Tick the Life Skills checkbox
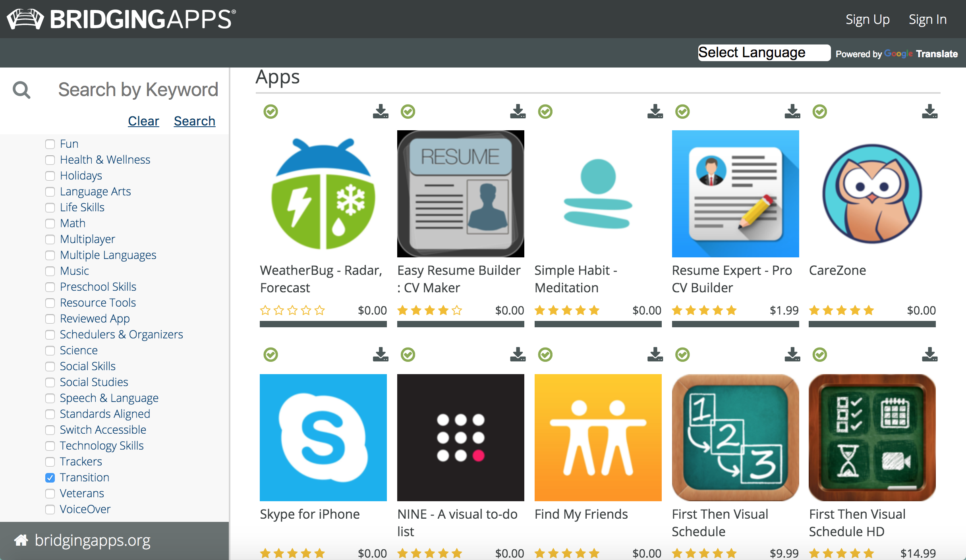 pos(50,208)
